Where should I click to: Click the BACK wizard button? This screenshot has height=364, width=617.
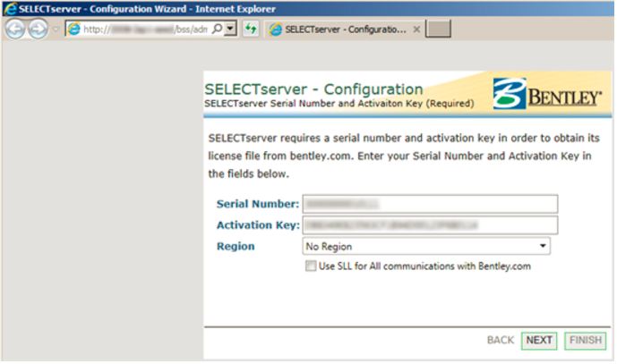(x=500, y=340)
